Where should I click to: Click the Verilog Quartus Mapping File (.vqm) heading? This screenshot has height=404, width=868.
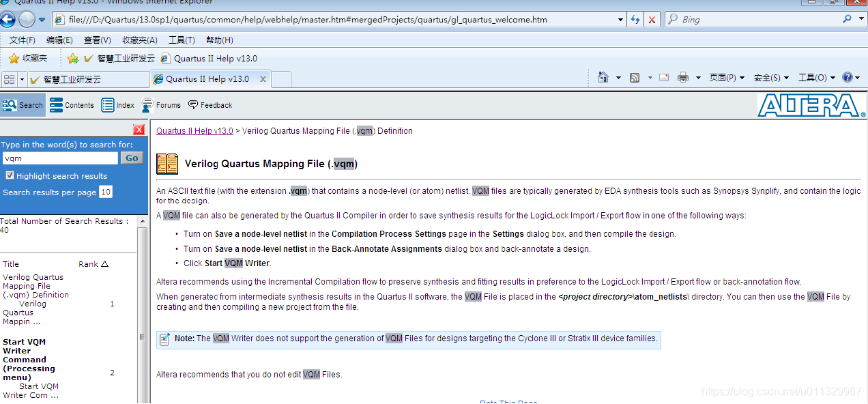tap(271, 164)
